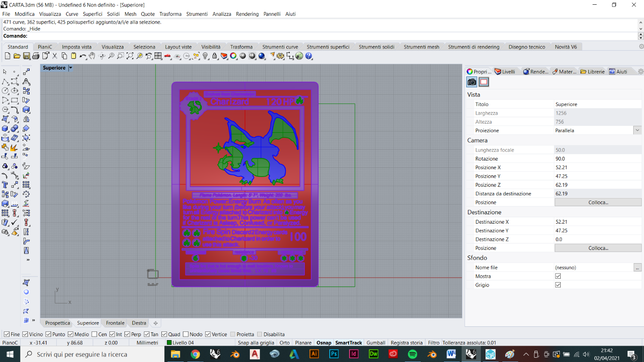The image size is (644, 362).
Task: Click the rectangle object properties icon
Action: [484, 82]
